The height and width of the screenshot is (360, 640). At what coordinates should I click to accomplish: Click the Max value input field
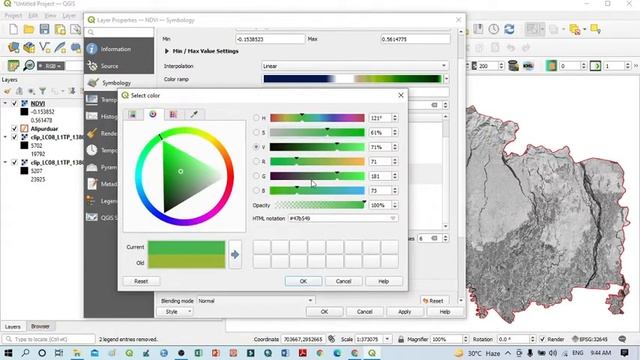pyautogui.click(x=415, y=39)
